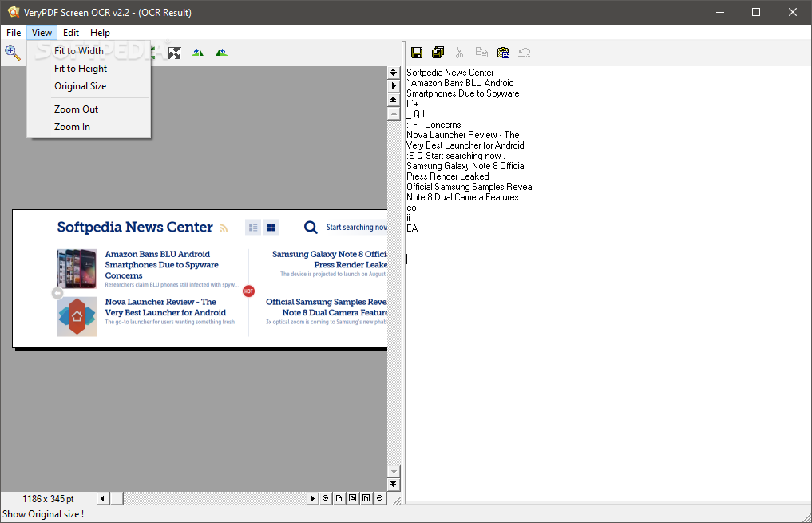Click the '1186 x 345 pt' size readout
This screenshot has width=812, height=523.
48,499
